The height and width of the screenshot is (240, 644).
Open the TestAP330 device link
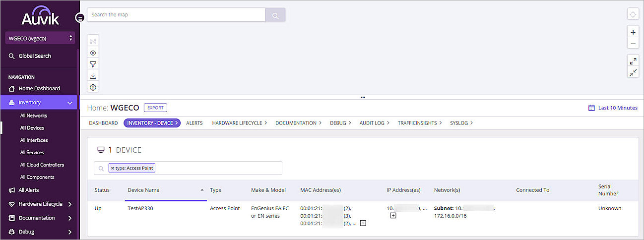[x=140, y=208]
